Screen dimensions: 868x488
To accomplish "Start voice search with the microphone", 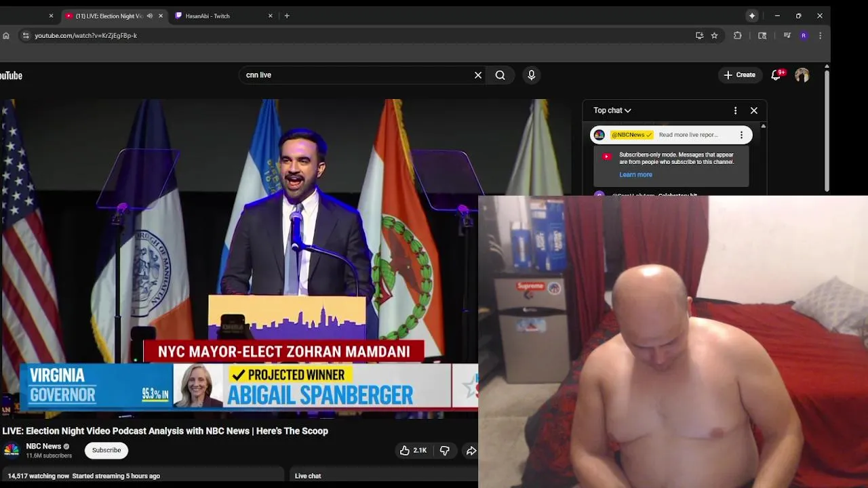I will pos(532,75).
